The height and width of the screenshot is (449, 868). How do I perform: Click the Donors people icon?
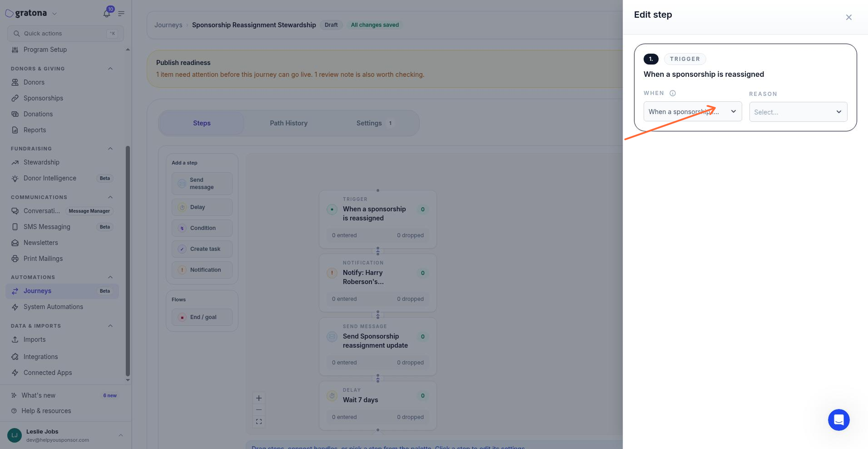tap(15, 82)
